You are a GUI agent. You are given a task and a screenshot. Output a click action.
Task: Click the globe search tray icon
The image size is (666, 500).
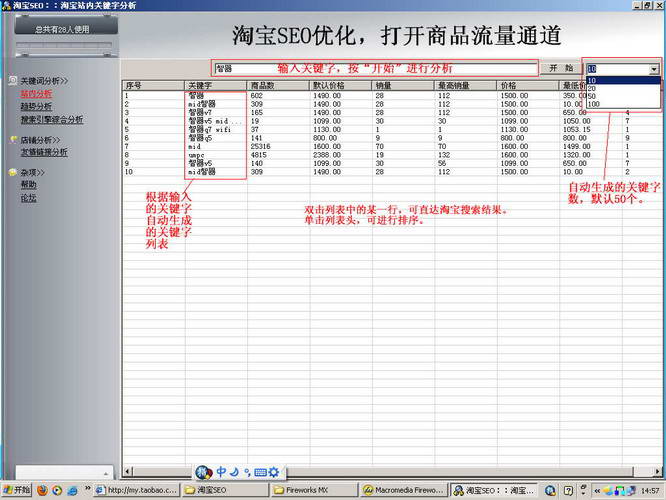click(550, 491)
